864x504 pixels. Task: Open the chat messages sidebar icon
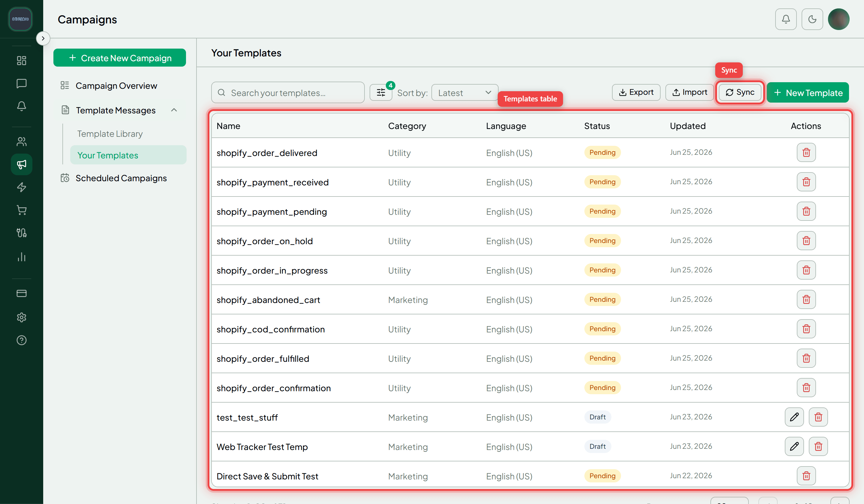point(22,83)
